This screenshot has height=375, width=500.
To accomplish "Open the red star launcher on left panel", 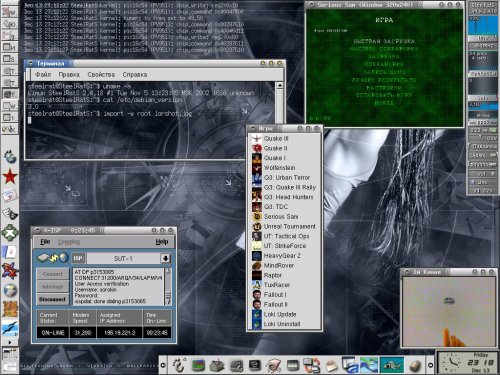I will (x=10, y=176).
